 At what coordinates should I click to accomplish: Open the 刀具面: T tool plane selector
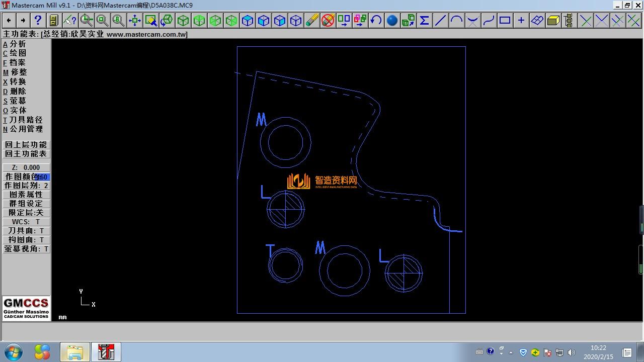(26, 231)
